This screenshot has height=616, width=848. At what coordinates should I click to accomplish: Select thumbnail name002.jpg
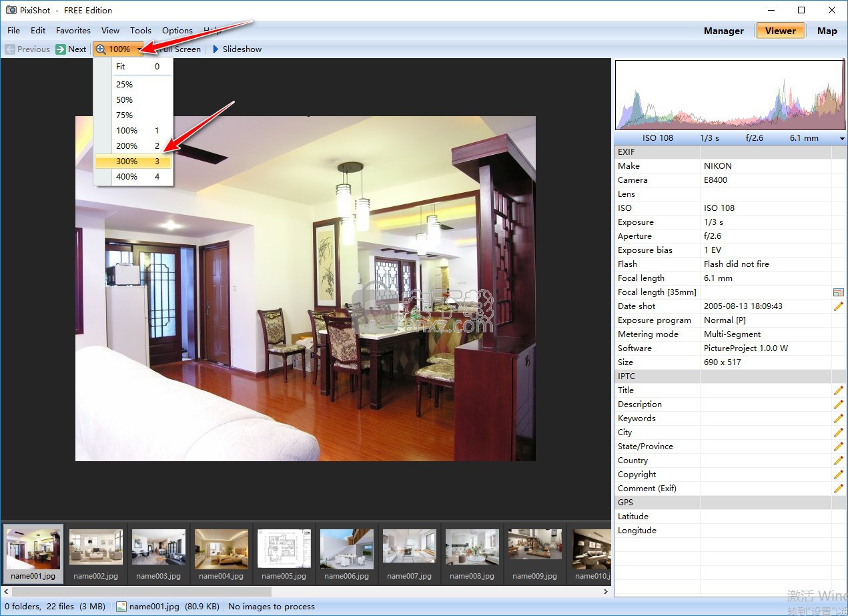click(96, 554)
